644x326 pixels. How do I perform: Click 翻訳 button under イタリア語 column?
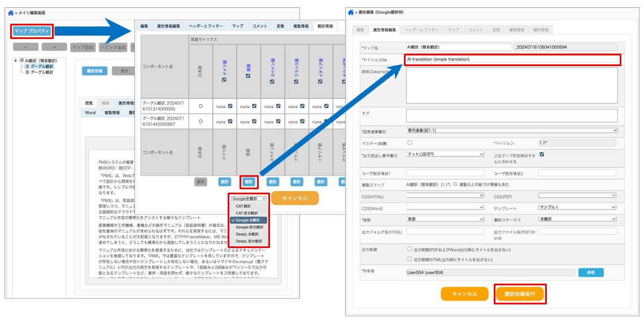click(x=321, y=181)
